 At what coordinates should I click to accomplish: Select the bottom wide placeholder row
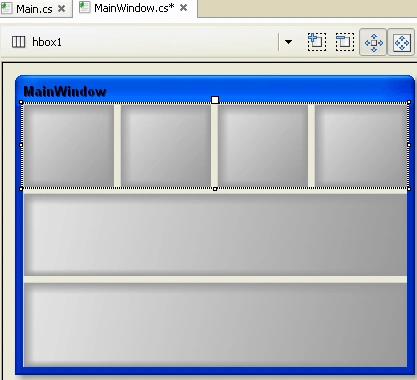(215, 325)
